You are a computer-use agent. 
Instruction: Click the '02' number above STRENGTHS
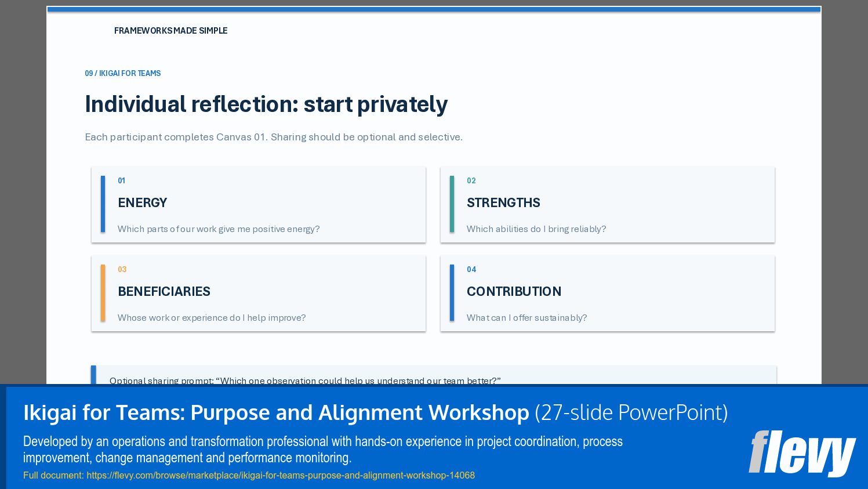pos(471,181)
